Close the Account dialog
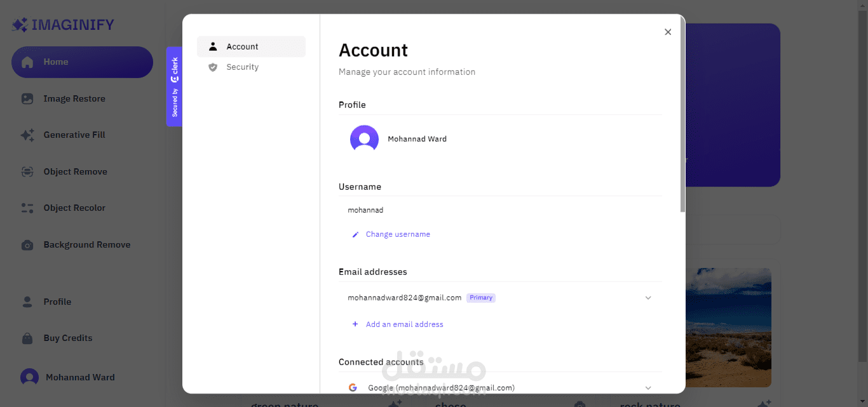Viewport: 868px width, 407px height. click(668, 32)
